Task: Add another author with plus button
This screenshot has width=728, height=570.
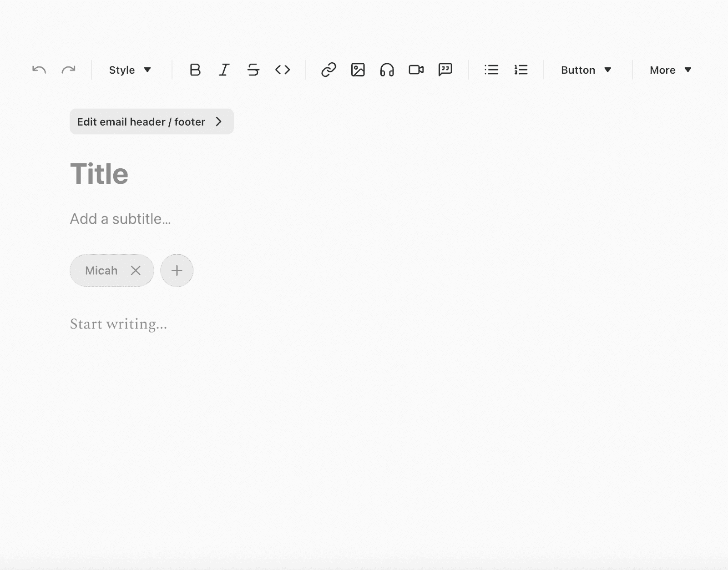Action: [x=177, y=271]
